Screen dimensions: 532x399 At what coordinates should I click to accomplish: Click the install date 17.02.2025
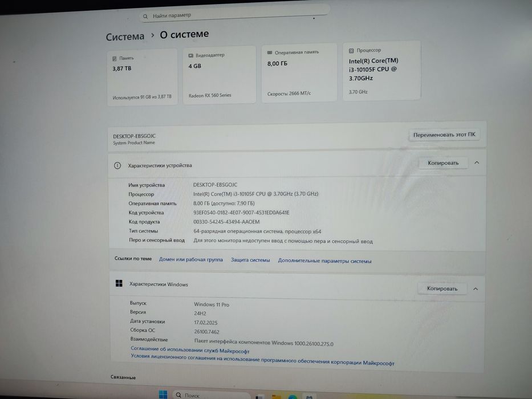(x=206, y=323)
